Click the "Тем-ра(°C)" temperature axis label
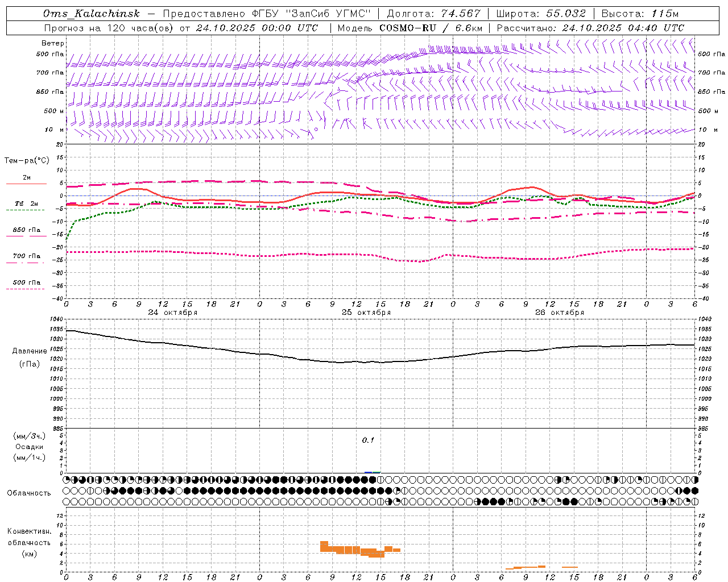The height and width of the screenshot is (582, 728). point(27,161)
